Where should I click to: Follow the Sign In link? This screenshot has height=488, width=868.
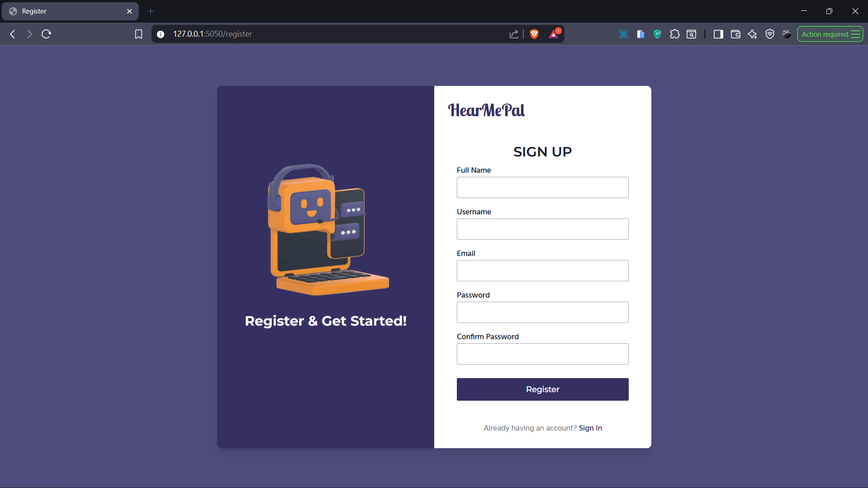point(590,428)
